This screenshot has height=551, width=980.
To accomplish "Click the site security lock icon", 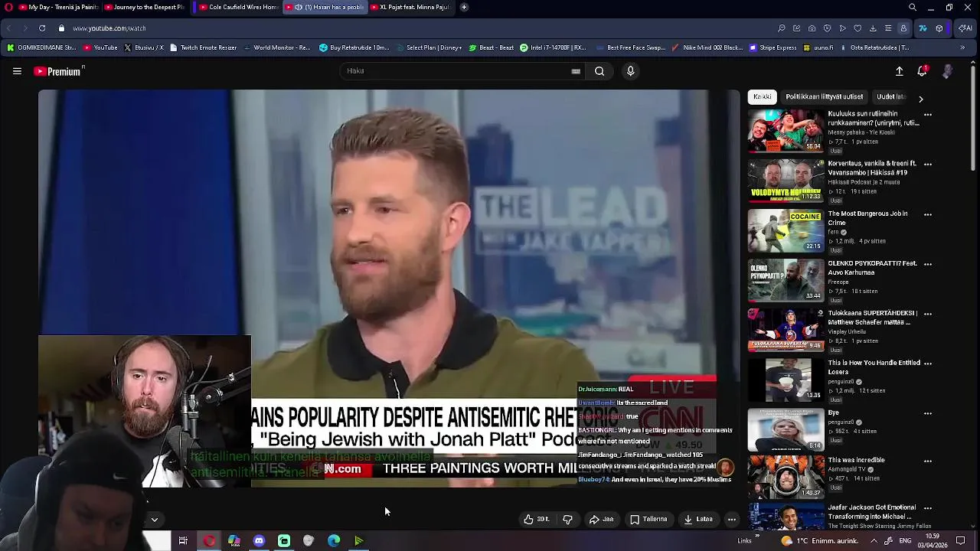I will 61,28.
